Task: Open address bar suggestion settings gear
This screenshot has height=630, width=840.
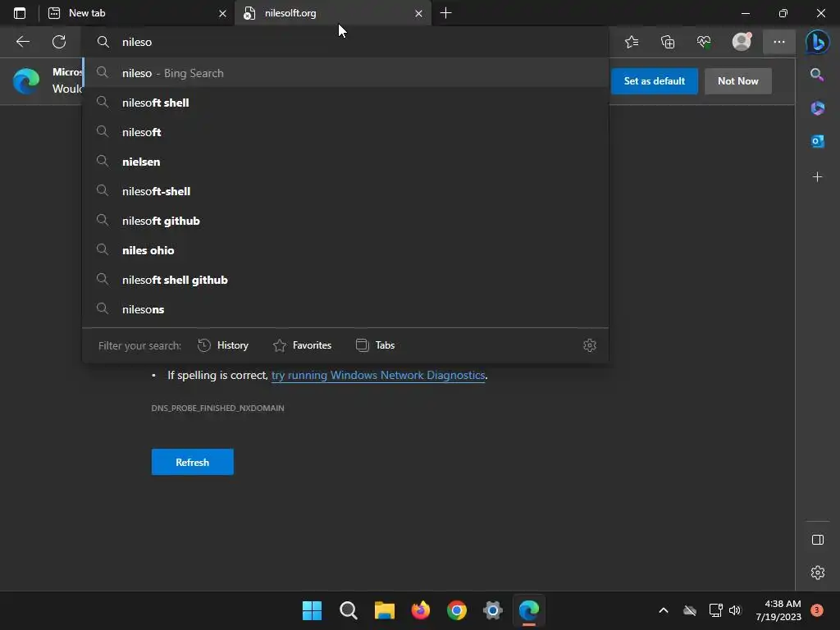Action: [x=589, y=345]
